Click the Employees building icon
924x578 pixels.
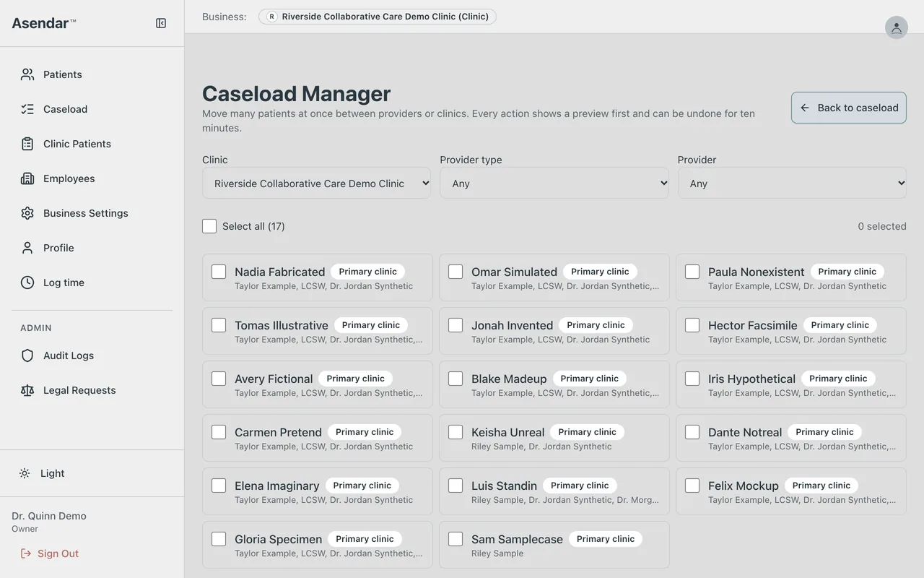pos(27,178)
